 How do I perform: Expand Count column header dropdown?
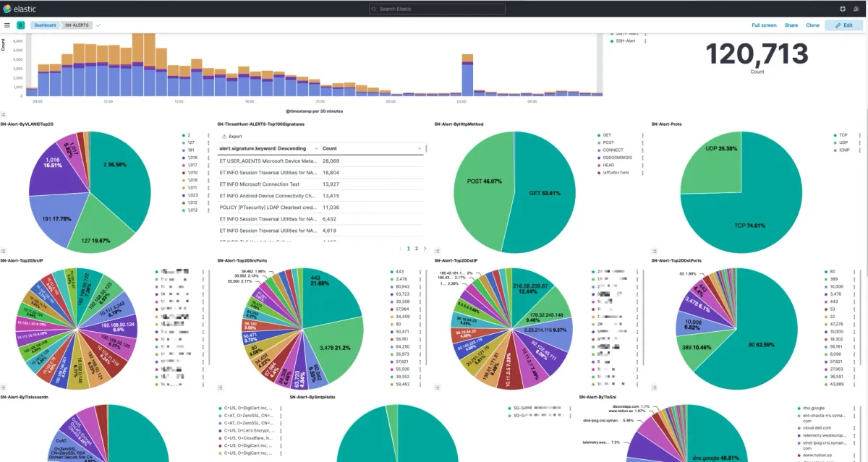420,148
